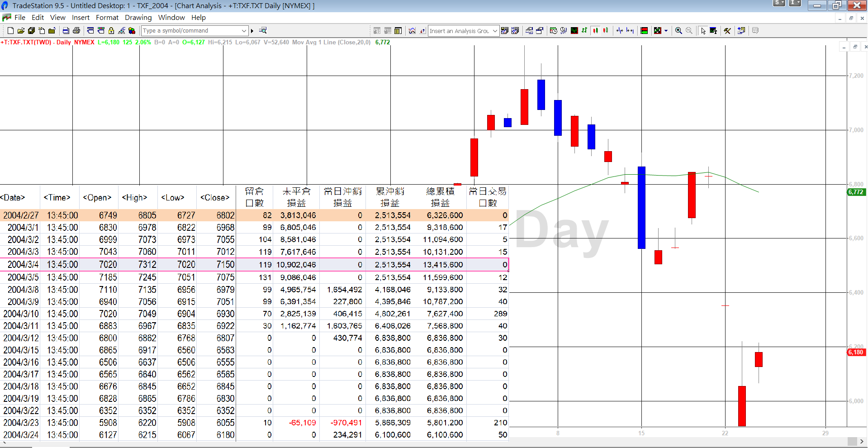Toggle the OHLC bar chart type button
Screen dimensions: 868x448
[x=584, y=31]
